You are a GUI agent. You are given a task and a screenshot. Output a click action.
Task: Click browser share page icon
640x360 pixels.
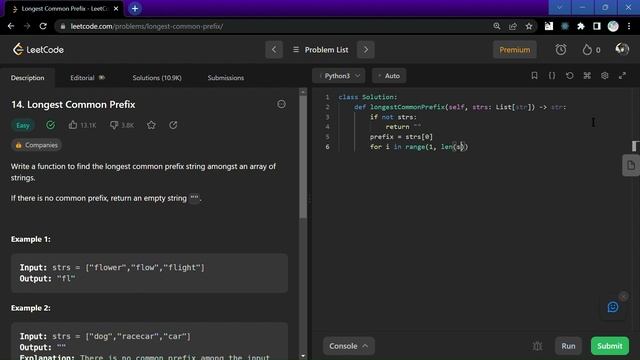[x=513, y=26]
